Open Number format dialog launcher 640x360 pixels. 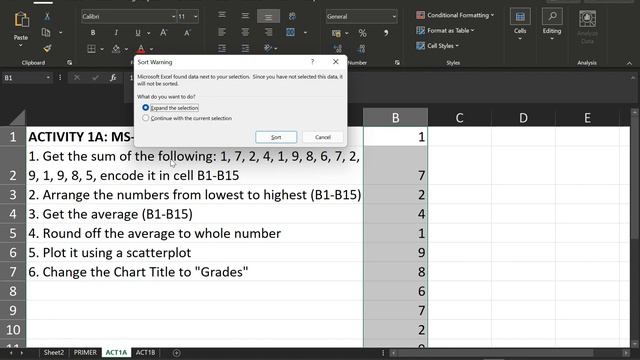397,63
